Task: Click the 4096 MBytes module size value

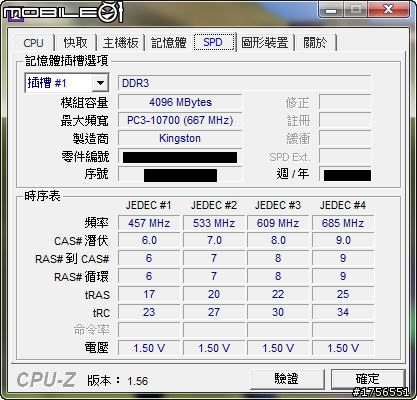Action: [180, 102]
